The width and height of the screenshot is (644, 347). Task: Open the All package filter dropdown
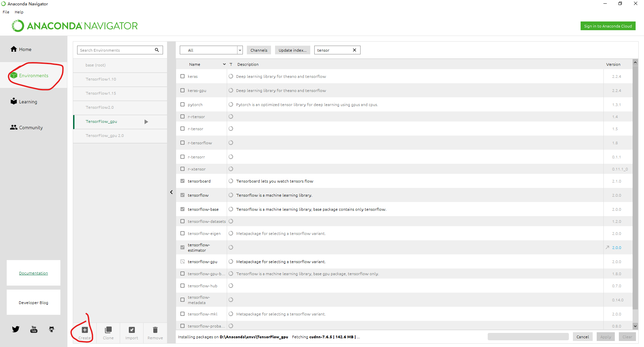tap(211, 50)
